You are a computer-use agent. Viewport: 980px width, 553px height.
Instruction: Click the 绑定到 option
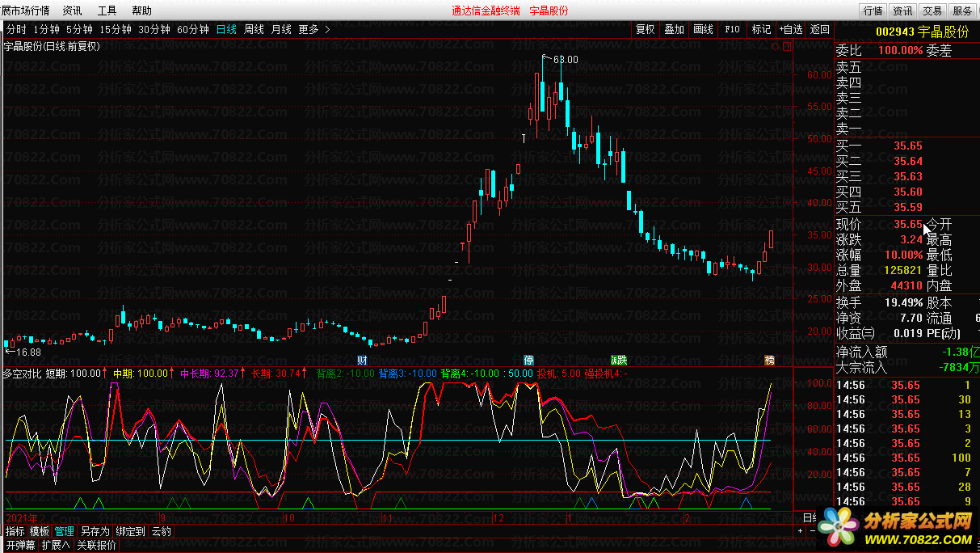[x=130, y=531]
